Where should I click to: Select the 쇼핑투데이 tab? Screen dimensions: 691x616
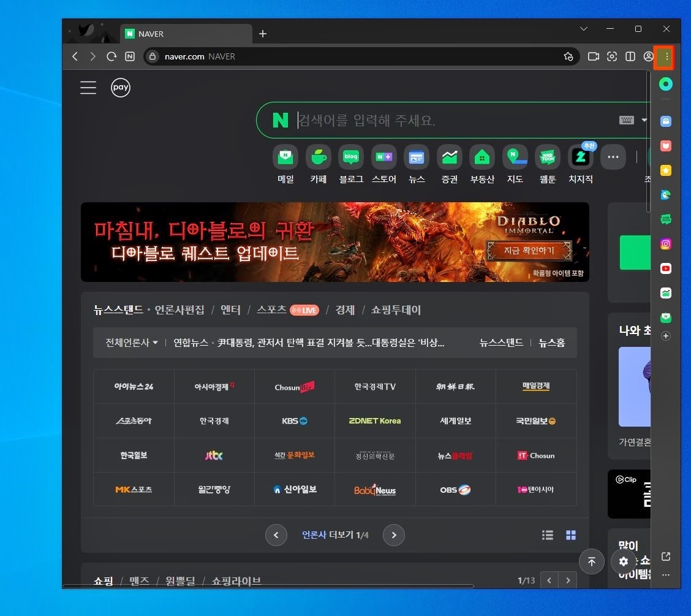tap(396, 310)
